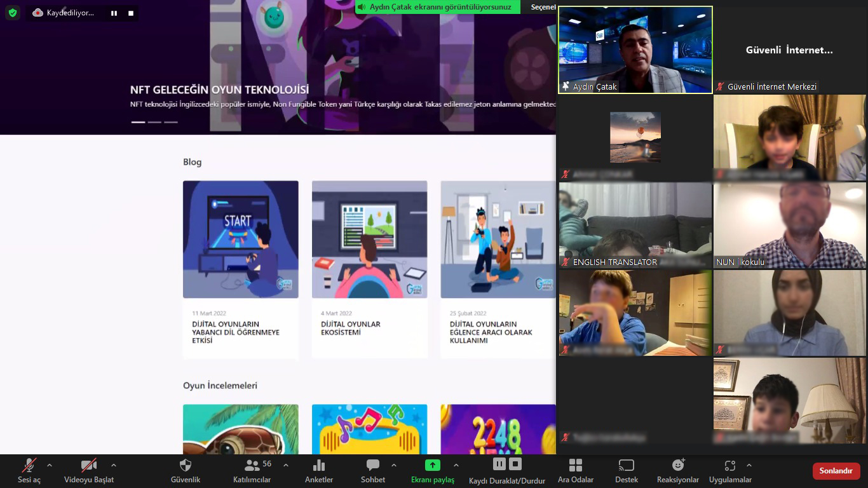The height and width of the screenshot is (488, 868).
Task: Select first slider indicator under NFT banner
Action: coord(138,121)
